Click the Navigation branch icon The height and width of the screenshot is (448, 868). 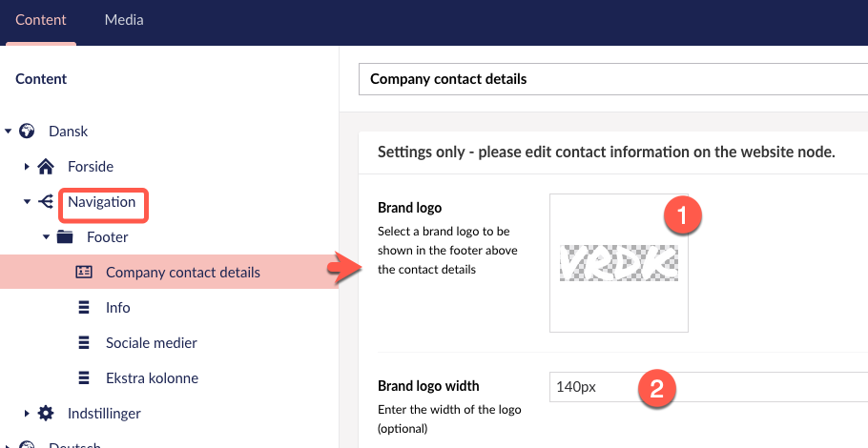click(x=46, y=202)
